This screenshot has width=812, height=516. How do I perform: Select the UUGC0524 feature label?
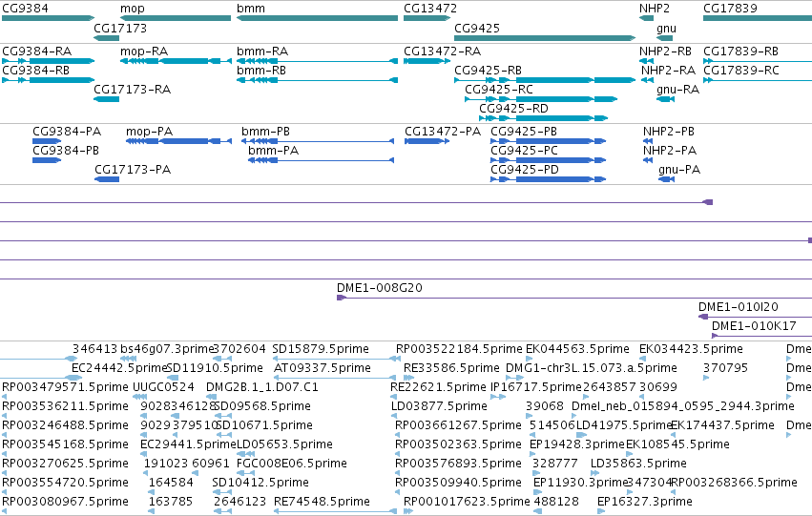164,387
